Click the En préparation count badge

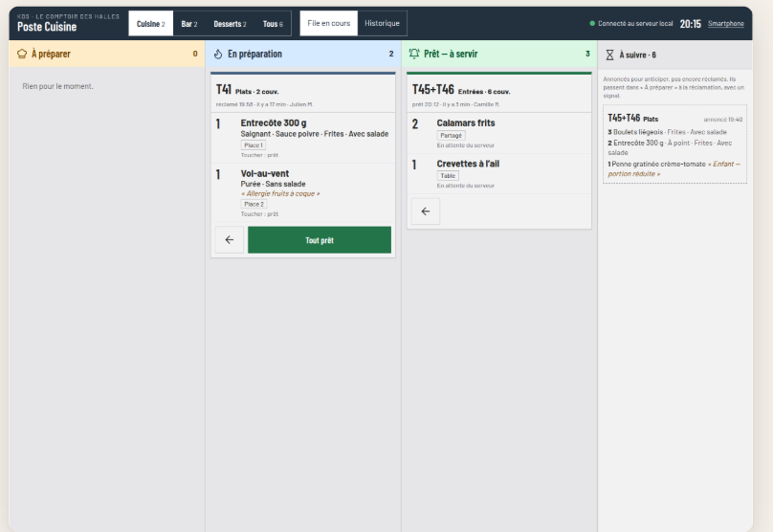coord(391,54)
